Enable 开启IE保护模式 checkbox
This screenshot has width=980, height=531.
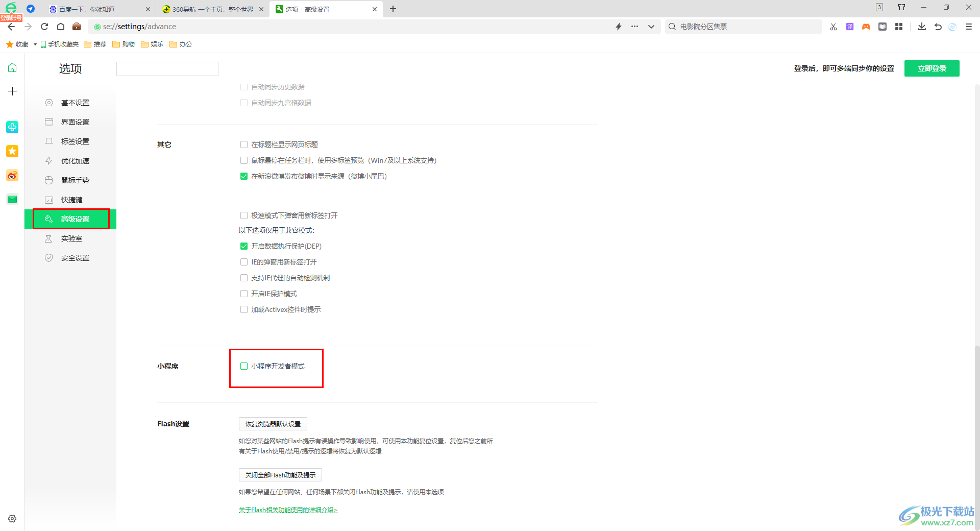(x=244, y=294)
